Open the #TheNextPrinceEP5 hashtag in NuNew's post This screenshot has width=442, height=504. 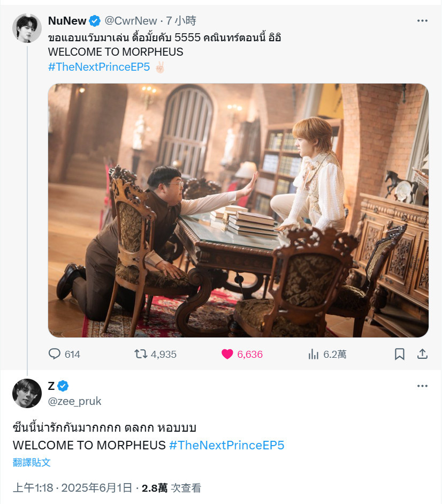(99, 67)
